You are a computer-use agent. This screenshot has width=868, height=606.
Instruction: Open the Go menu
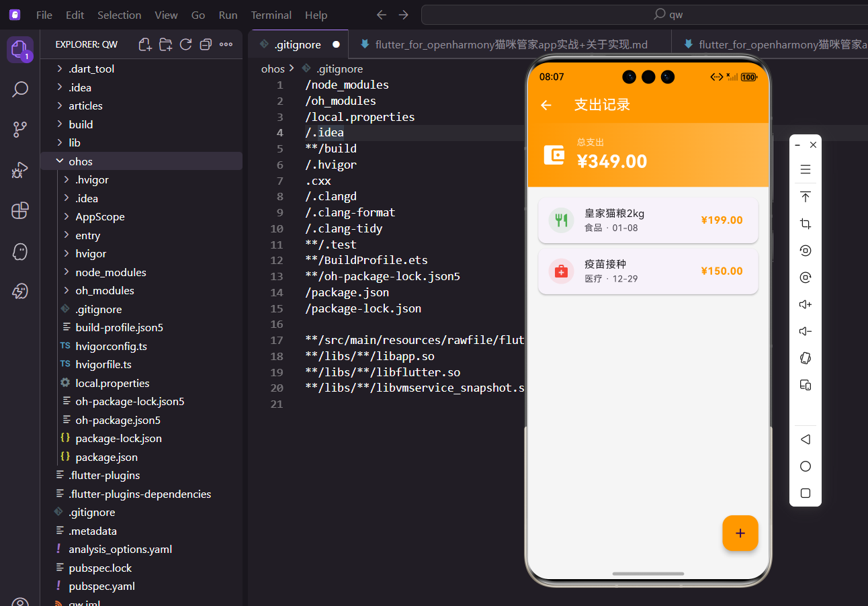198,15
